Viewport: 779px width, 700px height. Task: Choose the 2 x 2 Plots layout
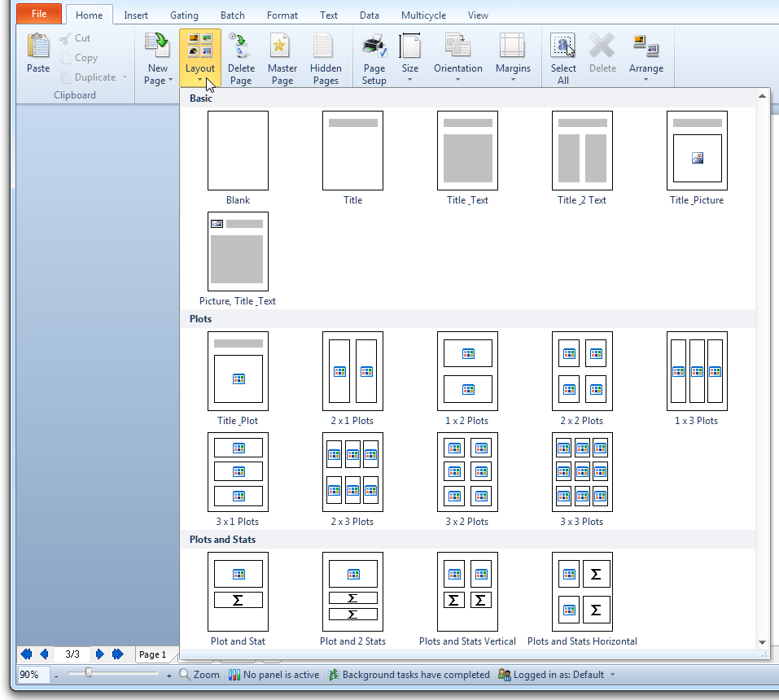pos(582,371)
